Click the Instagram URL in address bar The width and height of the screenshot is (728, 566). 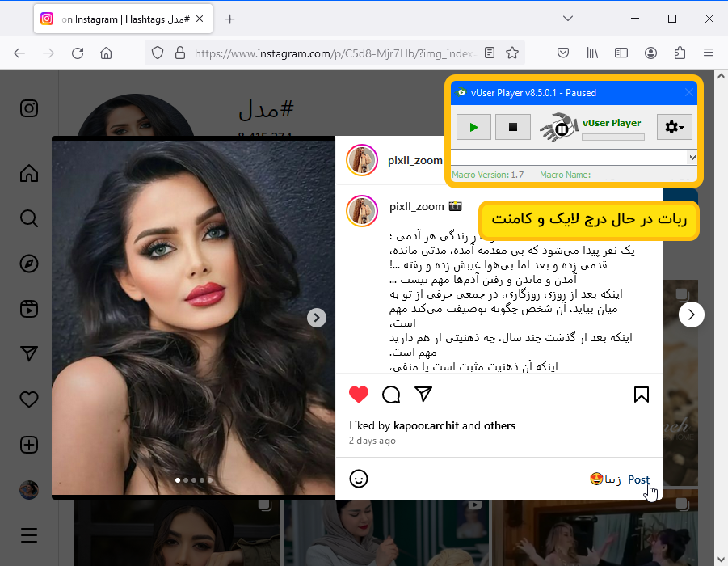[335, 53]
